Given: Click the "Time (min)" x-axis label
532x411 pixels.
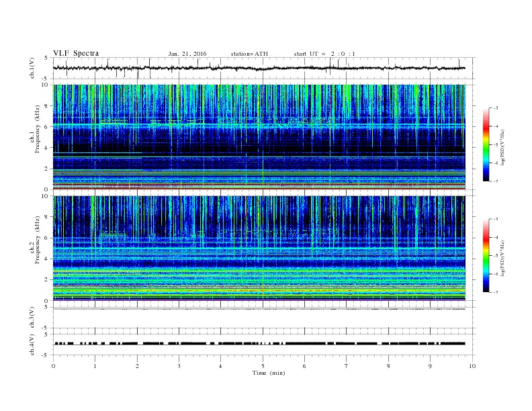Looking at the screenshot, I should pos(269,373).
